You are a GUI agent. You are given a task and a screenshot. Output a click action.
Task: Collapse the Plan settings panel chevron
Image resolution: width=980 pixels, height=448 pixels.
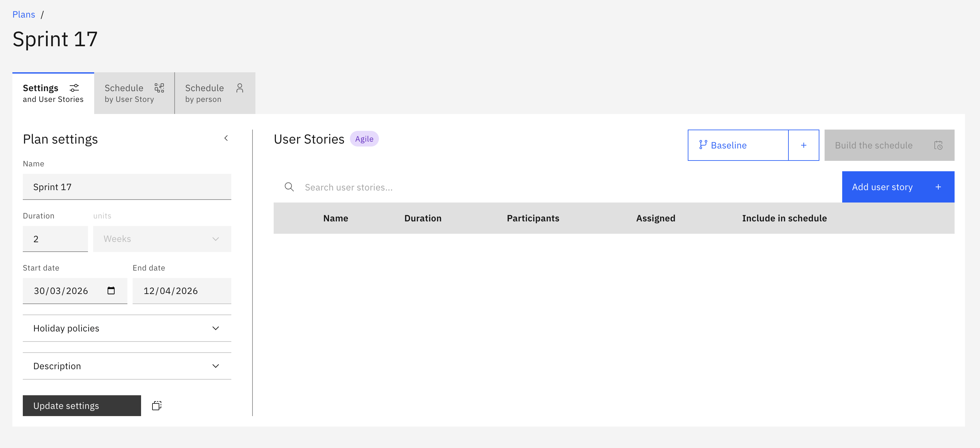pyautogui.click(x=226, y=138)
